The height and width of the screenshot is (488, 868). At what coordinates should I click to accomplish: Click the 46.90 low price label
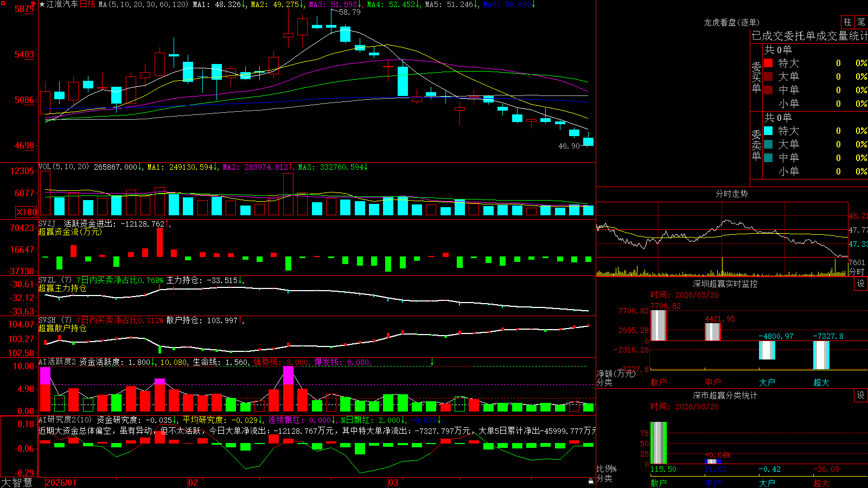(569, 146)
